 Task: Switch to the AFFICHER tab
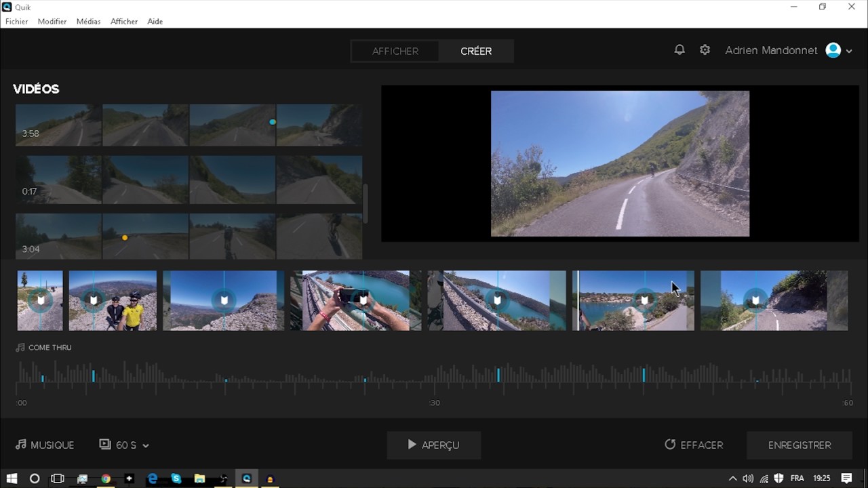point(395,51)
